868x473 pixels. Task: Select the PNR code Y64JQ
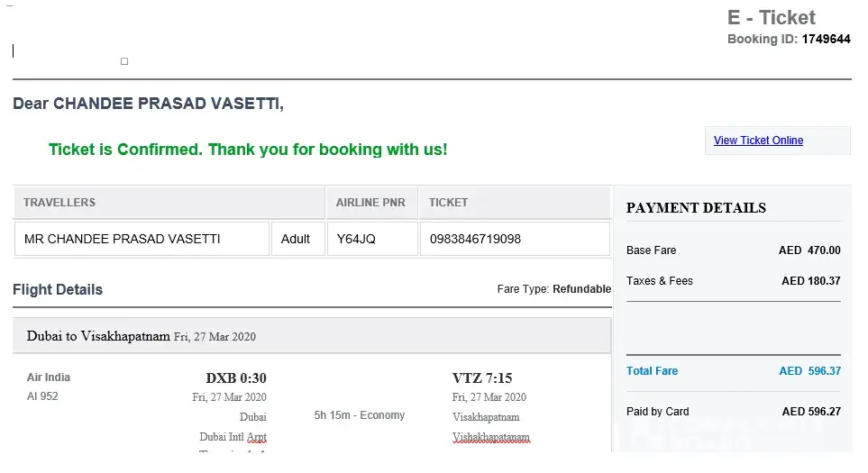click(356, 240)
